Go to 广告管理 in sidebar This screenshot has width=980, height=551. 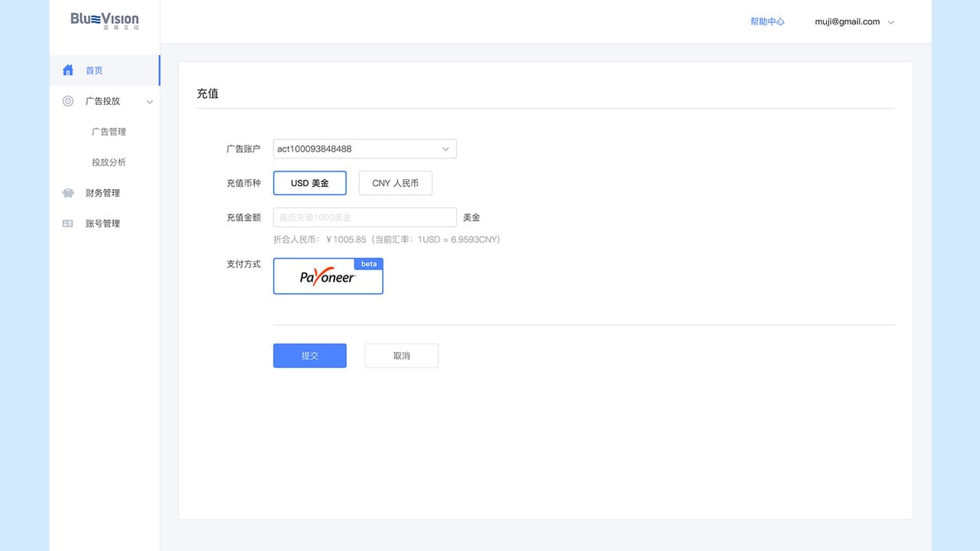click(x=109, y=132)
